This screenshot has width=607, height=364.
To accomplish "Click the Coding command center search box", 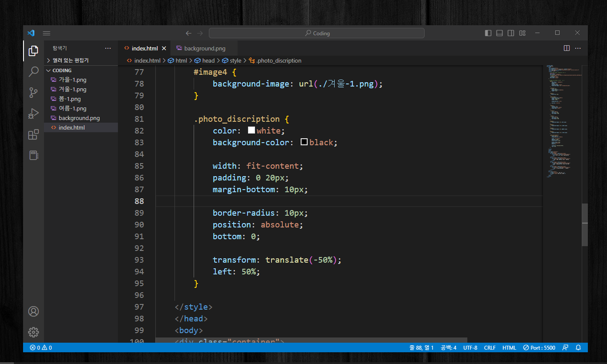I will 316,33.
